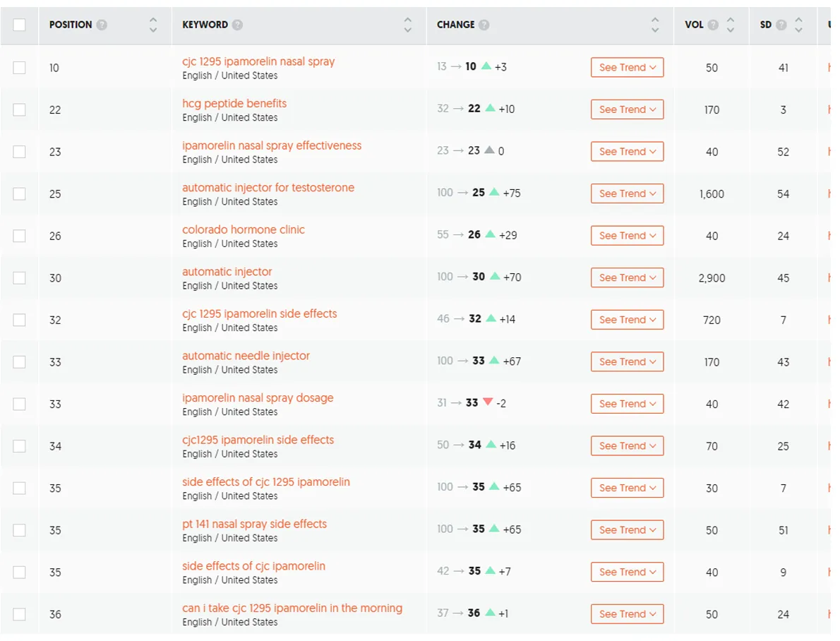Screen dimensions: 840x641
Task: Select the colorado hormone clinic row checkbox
Action: click(x=19, y=236)
